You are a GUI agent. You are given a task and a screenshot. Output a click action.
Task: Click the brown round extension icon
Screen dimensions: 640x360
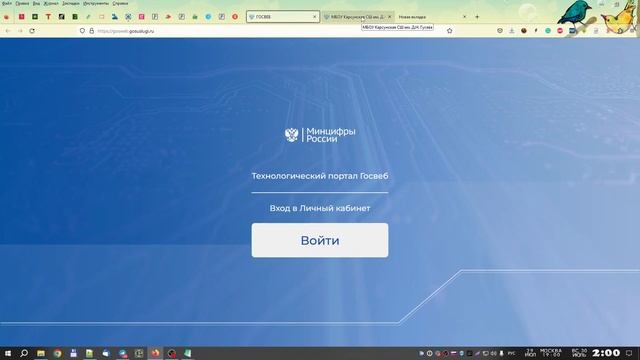(x=524, y=31)
